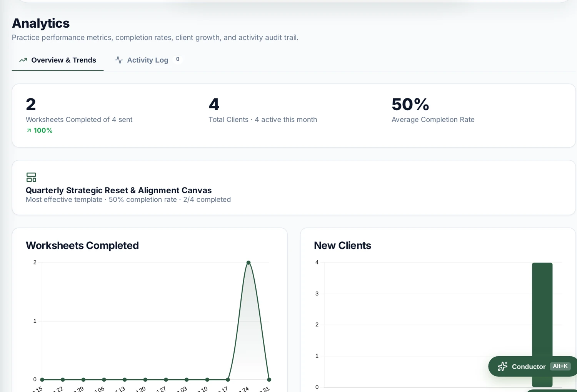Click the 50% completion rate value
Viewport: 577px width, 392px height.
[410, 104]
